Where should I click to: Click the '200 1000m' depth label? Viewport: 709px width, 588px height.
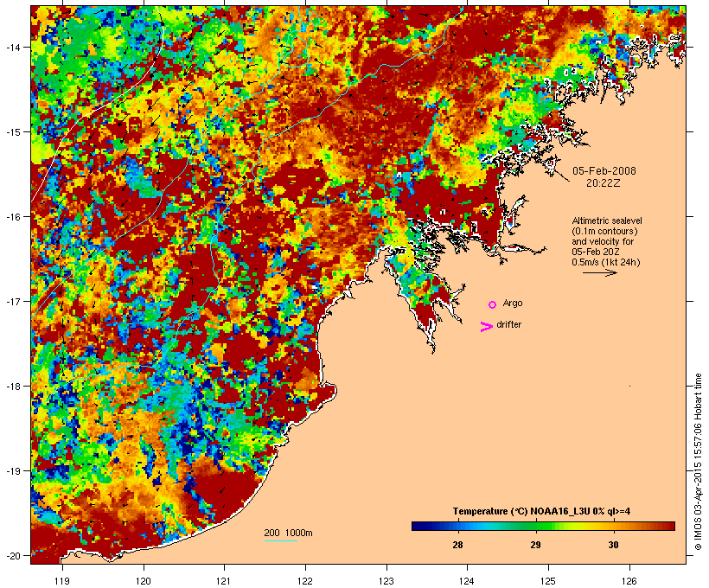tap(288, 533)
